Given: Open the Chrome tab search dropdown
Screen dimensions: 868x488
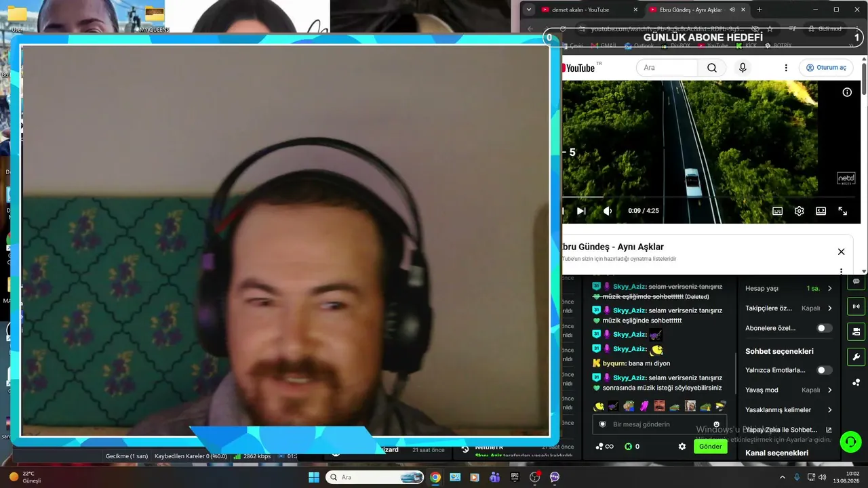Looking at the screenshot, I should tap(529, 9).
